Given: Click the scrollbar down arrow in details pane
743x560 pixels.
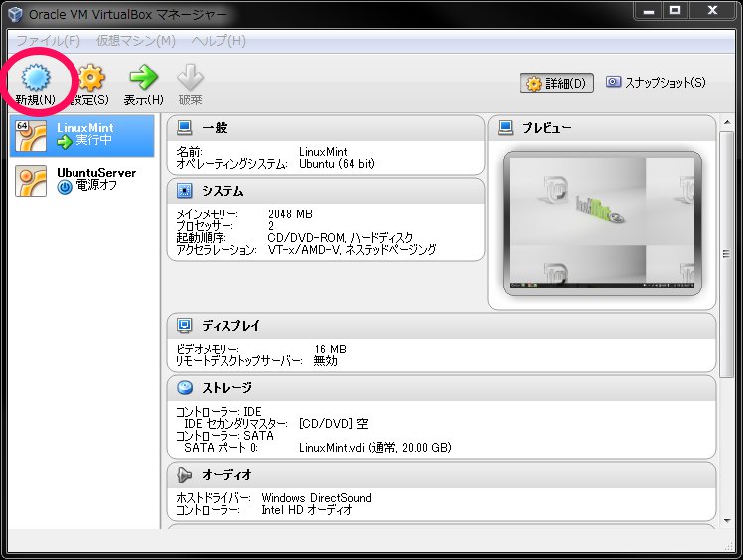Looking at the screenshot, I should click(x=727, y=521).
